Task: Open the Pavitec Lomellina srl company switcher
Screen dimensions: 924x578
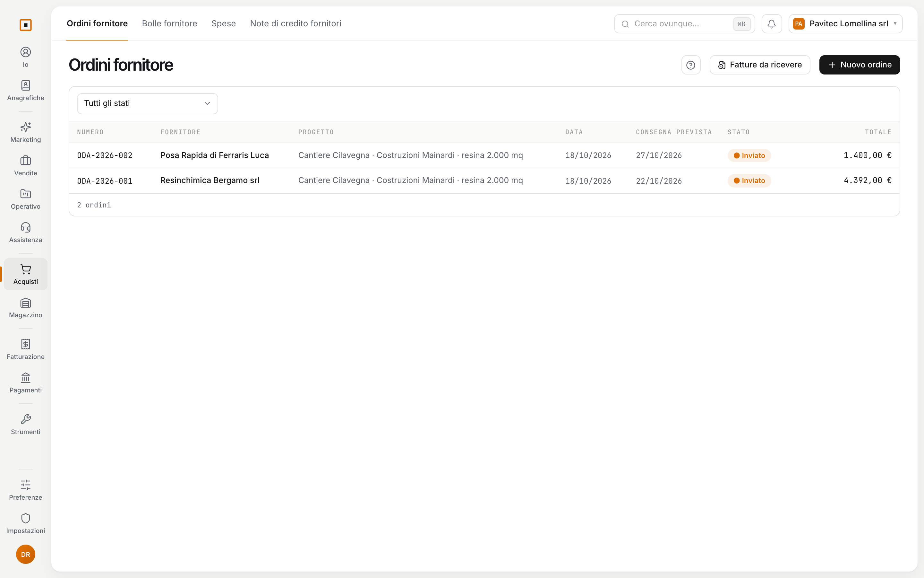Action: pyautogui.click(x=845, y=24)
